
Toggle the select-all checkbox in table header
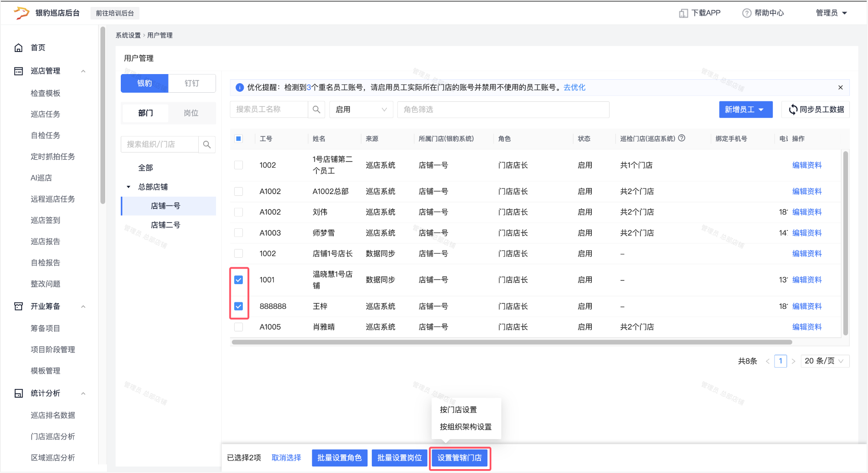tap(239, 139)
